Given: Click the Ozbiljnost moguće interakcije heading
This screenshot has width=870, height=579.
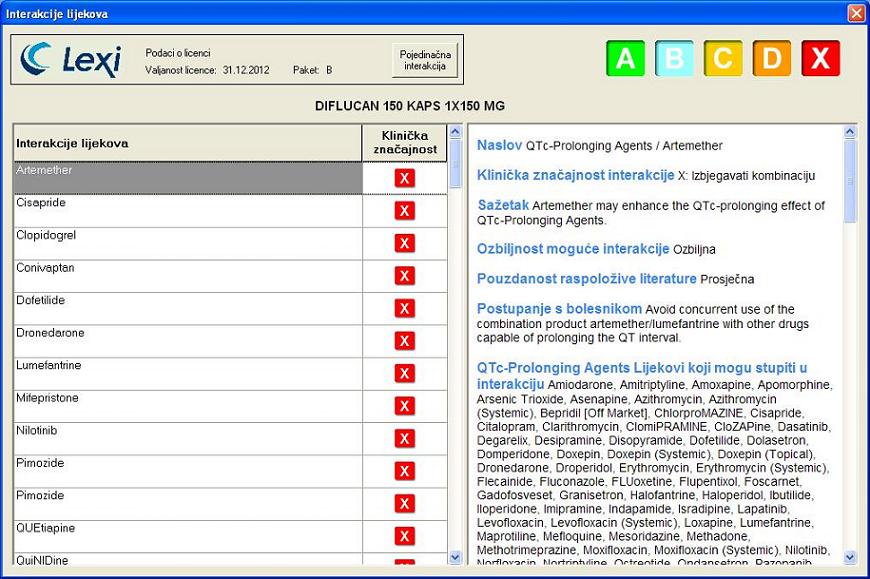Looking at the screenshot, I should pos(573,249).
